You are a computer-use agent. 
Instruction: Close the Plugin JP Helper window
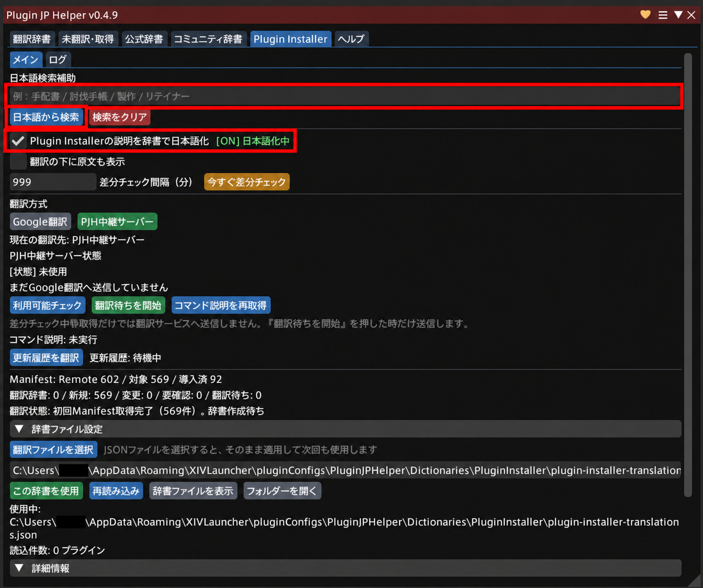tap(691, 15)
